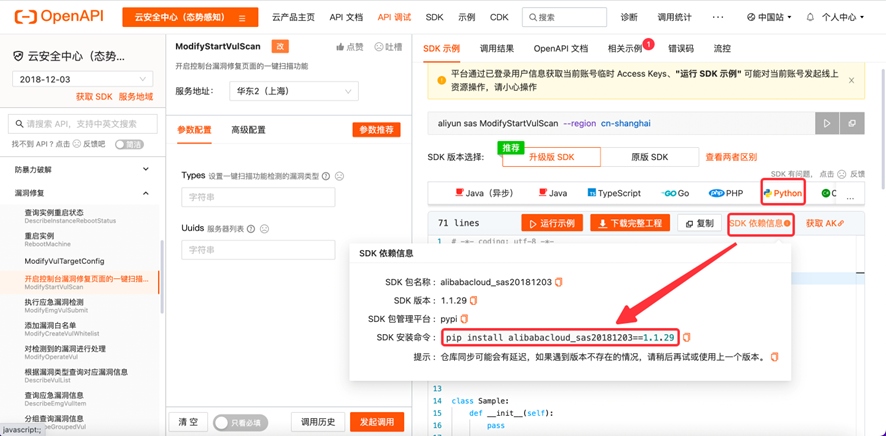This screenshot has height=436, width=886.
Task: Toggle the 简洁 mode switch
Action: click(129, 144)
